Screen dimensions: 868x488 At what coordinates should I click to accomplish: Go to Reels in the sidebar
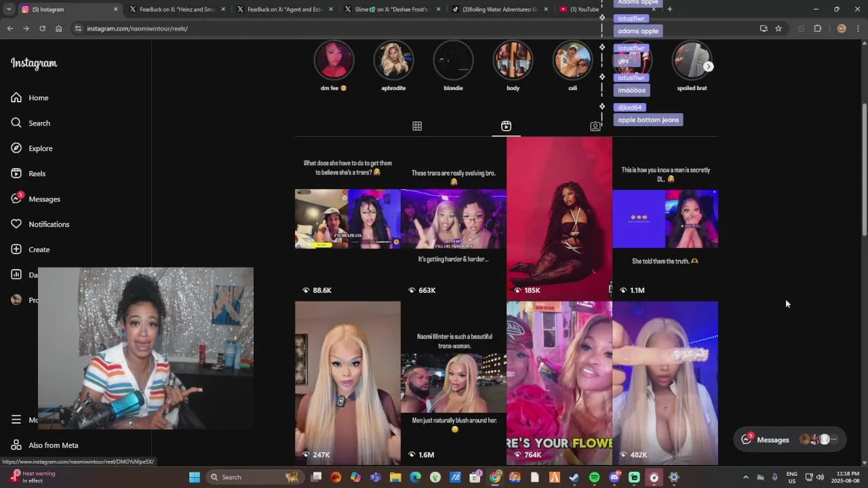(x=28, y=174)
